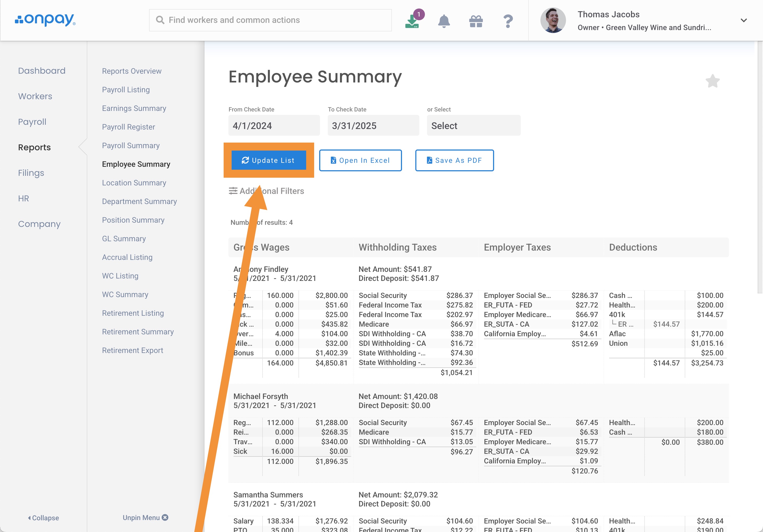Open the Payroll section

(x=32, y=122)
